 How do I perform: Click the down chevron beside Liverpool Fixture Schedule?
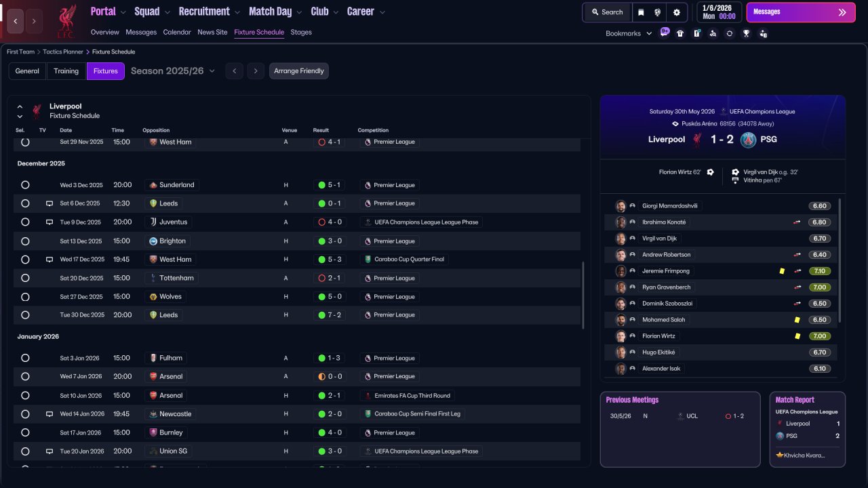pyautogui.click(x=20, y=117)
